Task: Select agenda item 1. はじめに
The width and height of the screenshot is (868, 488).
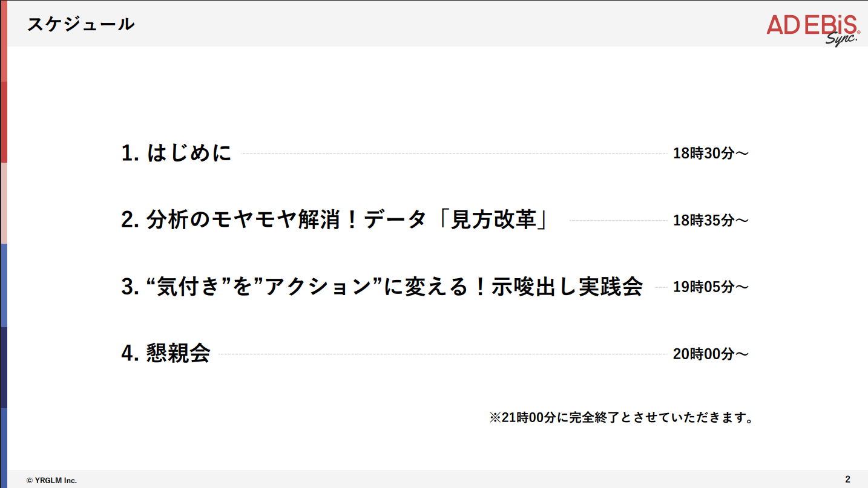Action: click(x=176, y=153)
